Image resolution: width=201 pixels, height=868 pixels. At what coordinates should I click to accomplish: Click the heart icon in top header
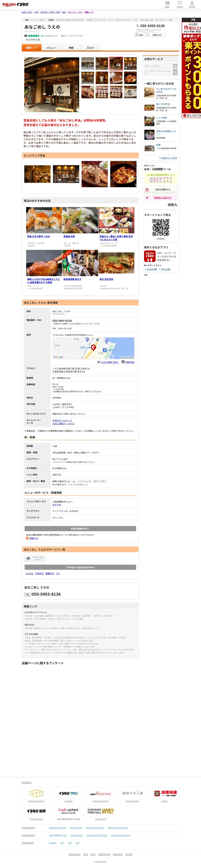(180, 3)
